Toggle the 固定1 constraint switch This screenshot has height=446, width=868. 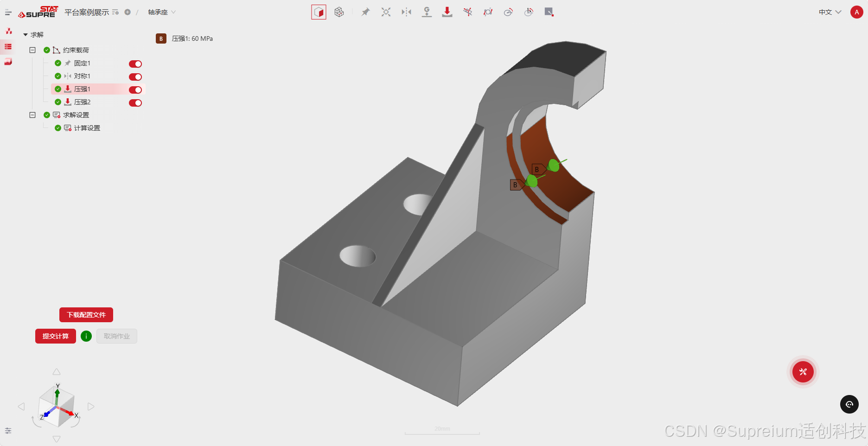(x=135, y=64)
